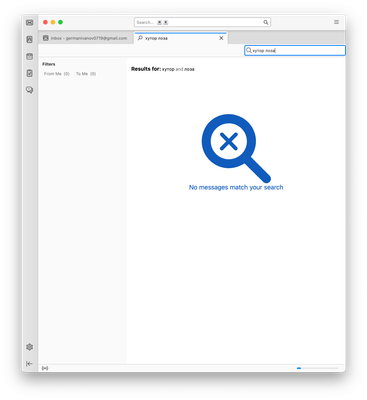
Task: Click the progress bar in the status bar
Action: pos(317,368)
